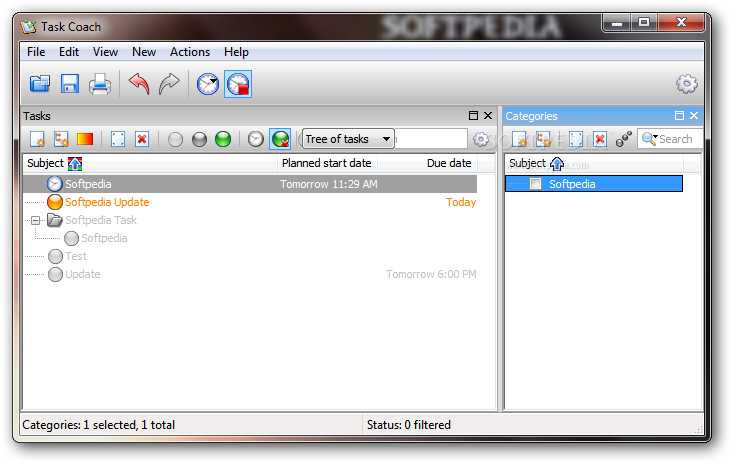Open the File menu

[x=36, y=52]
